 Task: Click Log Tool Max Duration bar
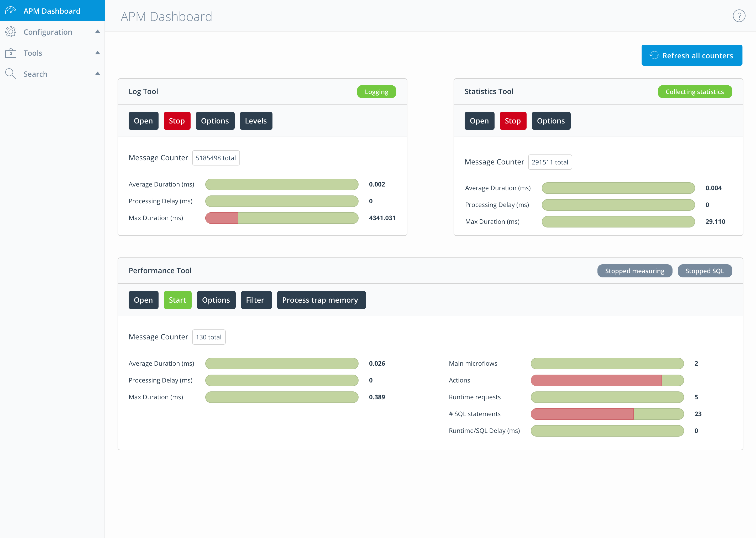(x=282, y=218)
